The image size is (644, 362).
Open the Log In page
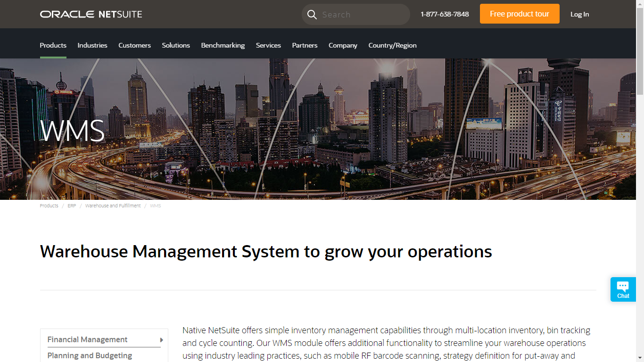579,14
